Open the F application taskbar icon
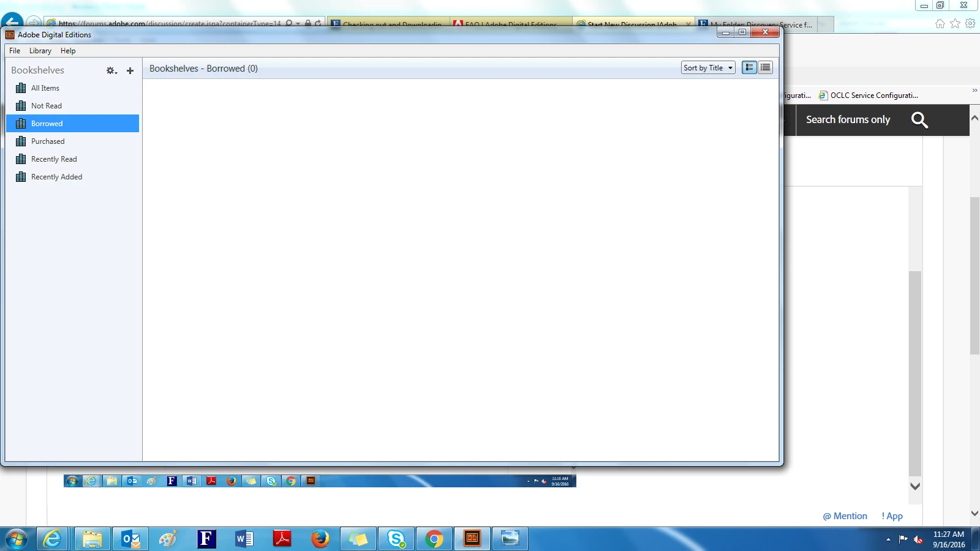Screen dimensions: 980x551 [206, 539]
